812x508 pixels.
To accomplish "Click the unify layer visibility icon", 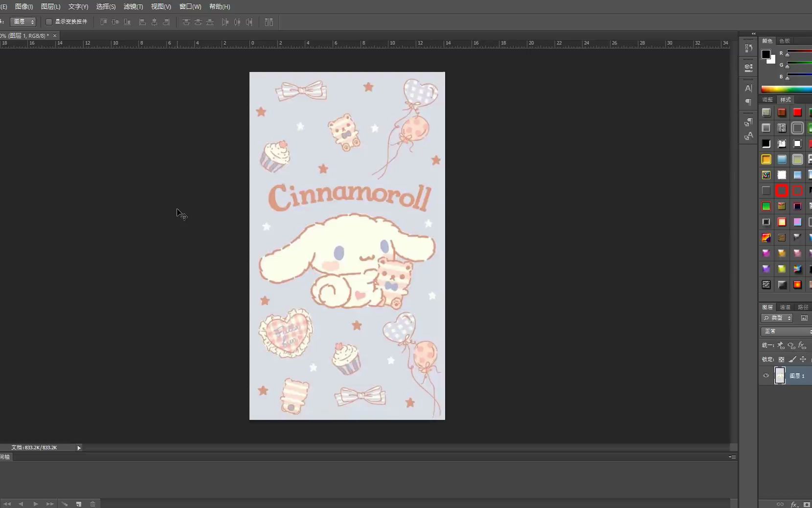I will point(791,346).
